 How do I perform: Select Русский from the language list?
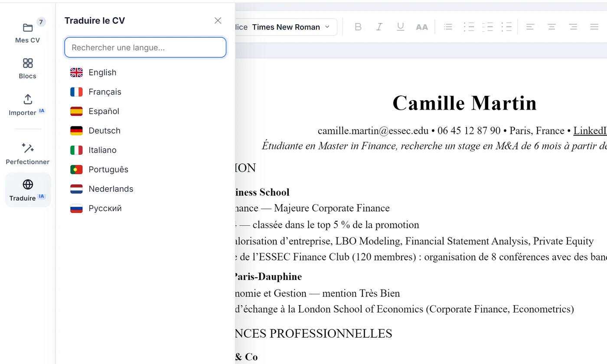(145, 208)
